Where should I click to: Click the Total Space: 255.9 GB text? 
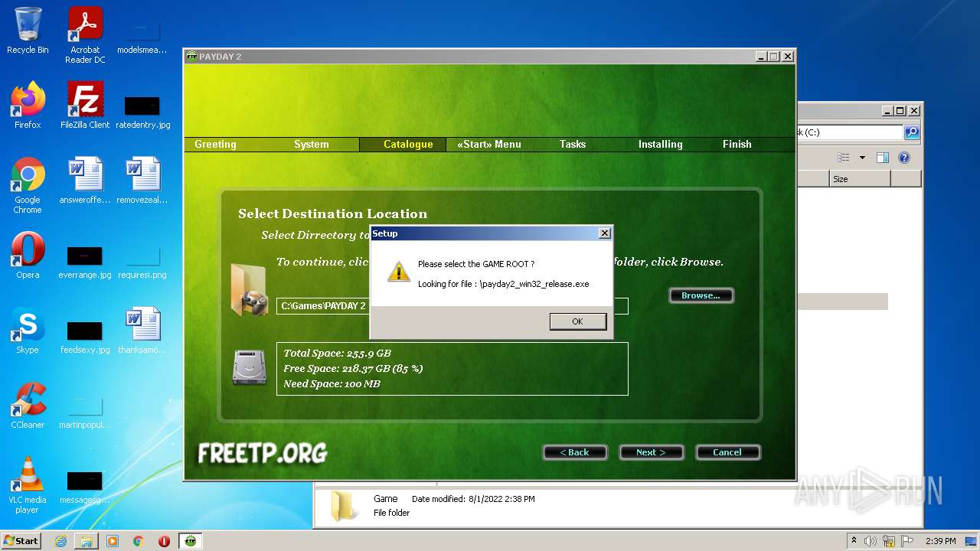click(x=338, y=353)
